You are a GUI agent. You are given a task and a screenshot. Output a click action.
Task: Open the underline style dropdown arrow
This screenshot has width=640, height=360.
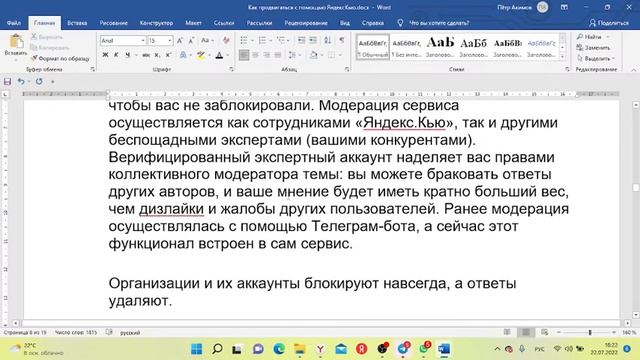(135, 55)
